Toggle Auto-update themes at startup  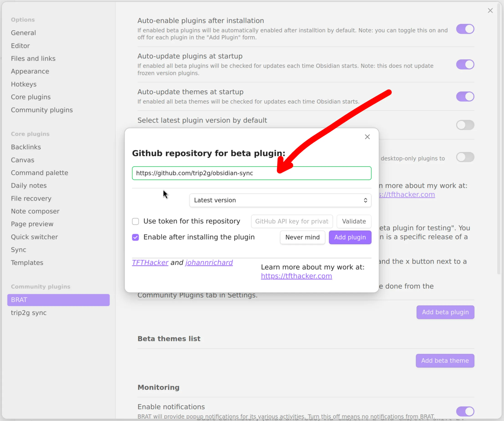click(465, 96)
